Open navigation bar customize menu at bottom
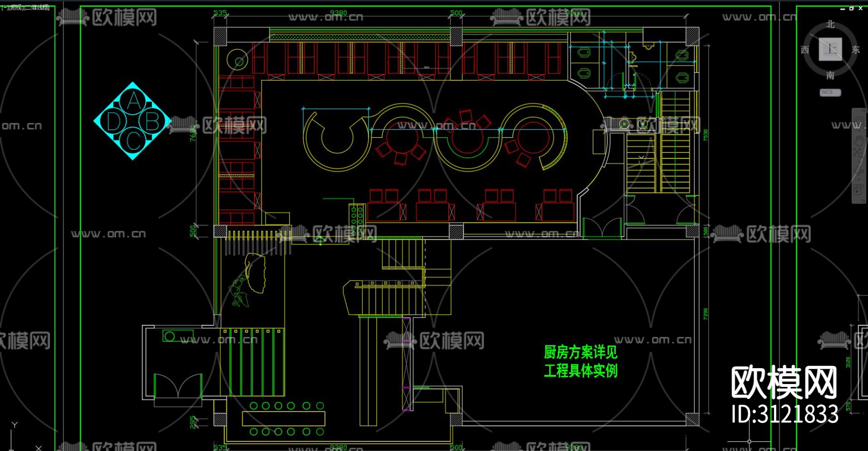Screen dimensions: 868x451 tap(863, 201)
